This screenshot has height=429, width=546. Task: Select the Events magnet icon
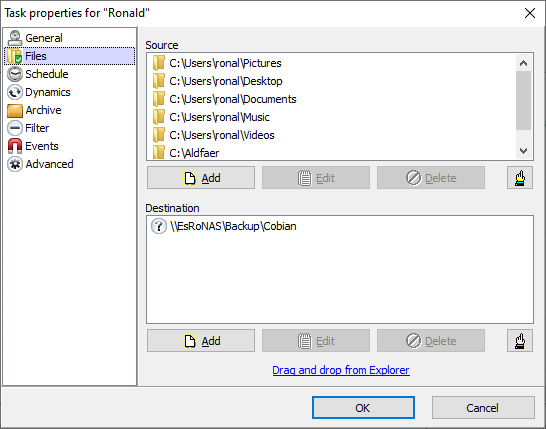click(15, 146)
